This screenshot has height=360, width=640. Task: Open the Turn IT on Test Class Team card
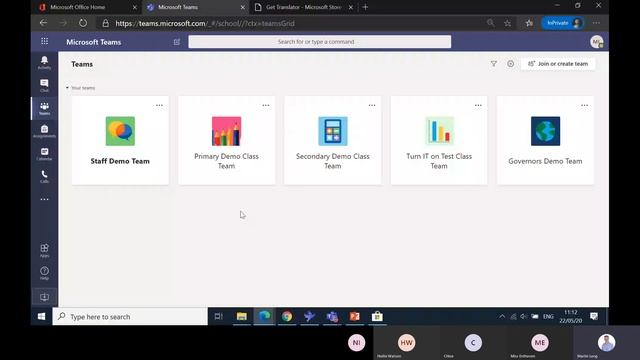coord(439,140)
